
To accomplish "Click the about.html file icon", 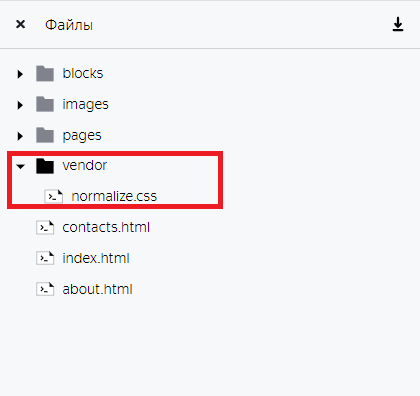I will [x=45, y=289].
